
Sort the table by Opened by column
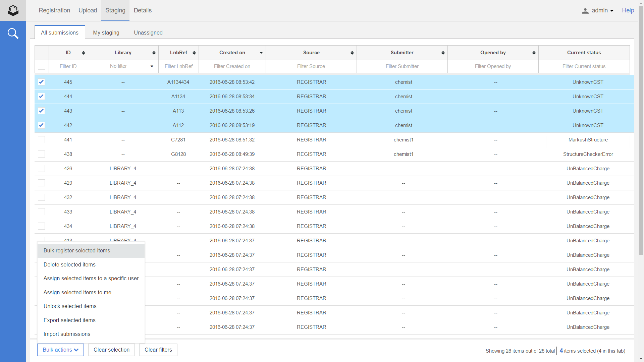coord(534,53)
